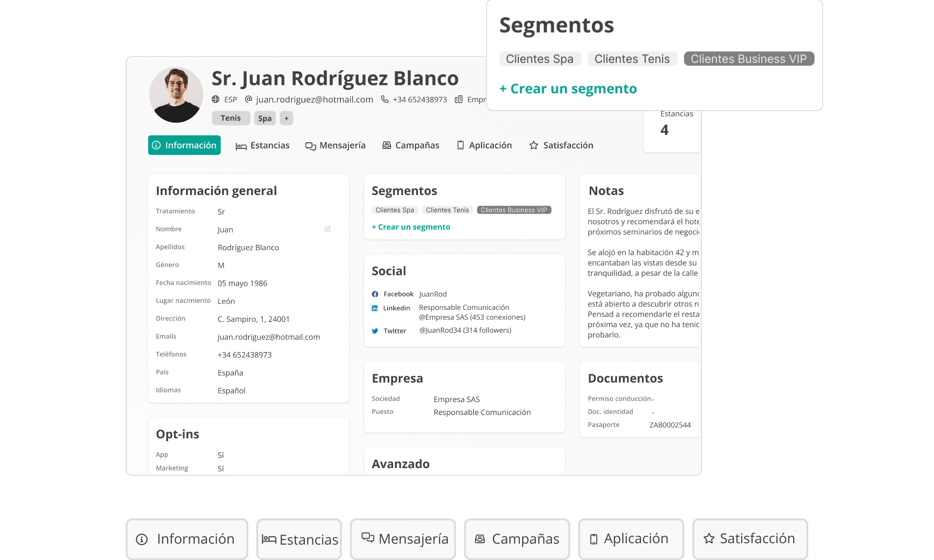Click the Campañas tab icon
This screenshot has width=934, height=560.
point(386,145)
